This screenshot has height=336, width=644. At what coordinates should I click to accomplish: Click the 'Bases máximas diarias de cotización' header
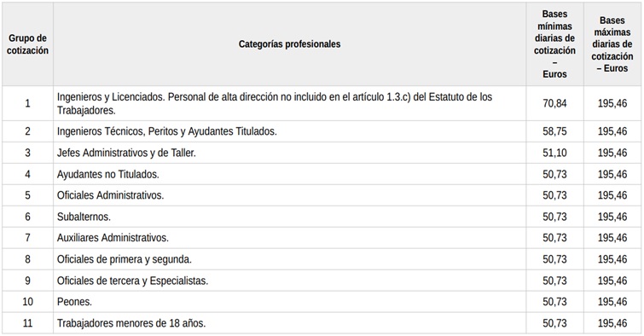(612, 44)
